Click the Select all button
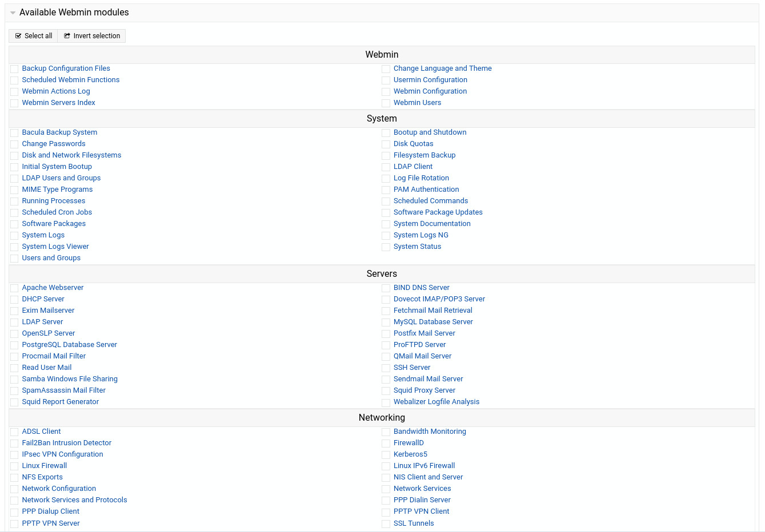The width and height of the screenshot is (765, 532). [34, 36]
